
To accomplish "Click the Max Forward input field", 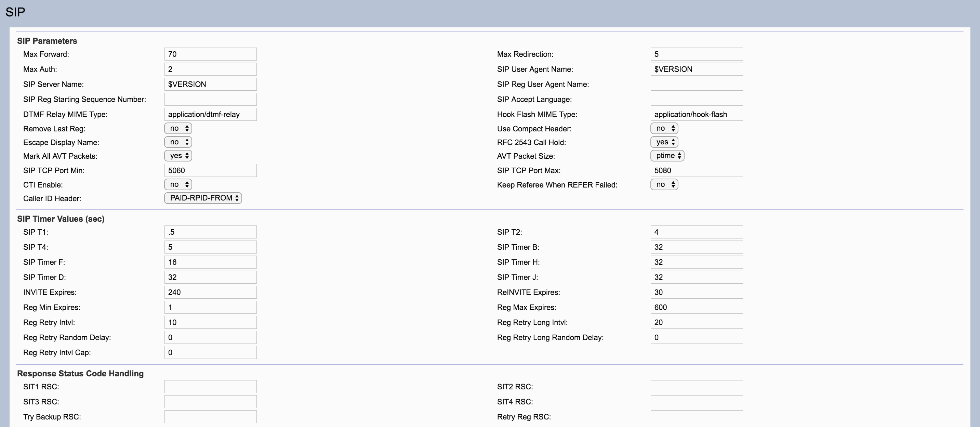I will tap(210, 54).
